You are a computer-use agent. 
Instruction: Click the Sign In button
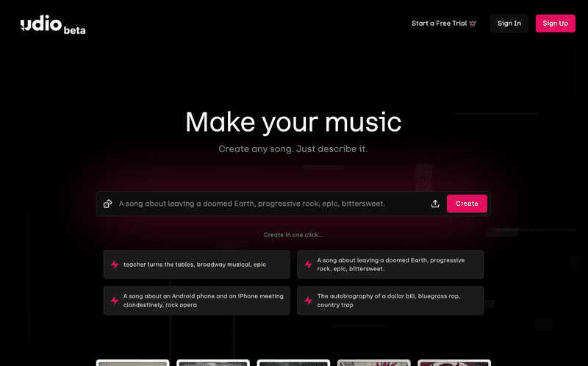point(509,24)
